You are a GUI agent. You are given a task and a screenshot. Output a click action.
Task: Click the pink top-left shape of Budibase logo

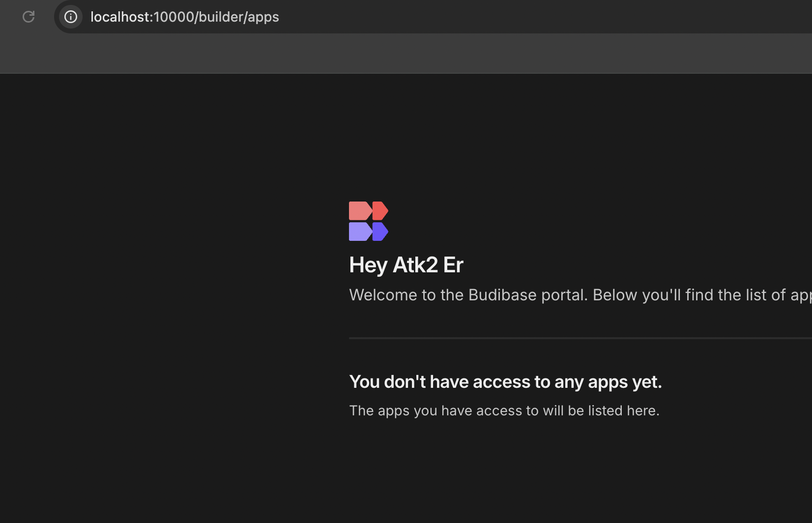[360, 211]
